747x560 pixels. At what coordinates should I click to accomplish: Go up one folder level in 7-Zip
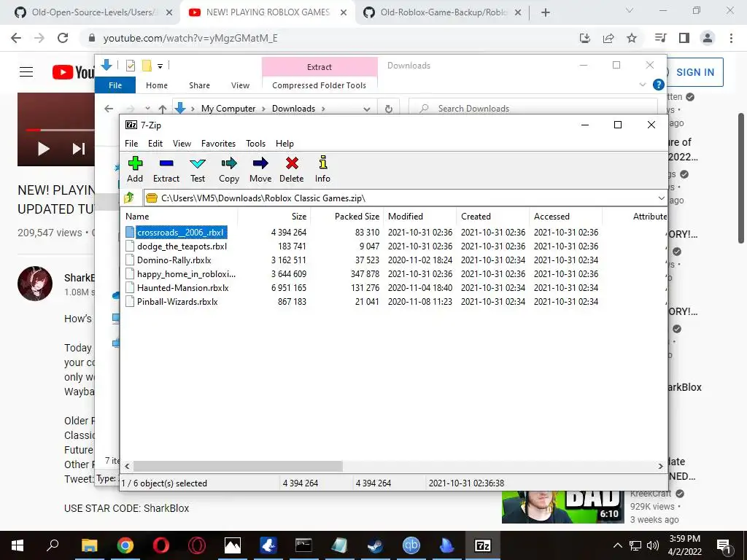(128, 198)
